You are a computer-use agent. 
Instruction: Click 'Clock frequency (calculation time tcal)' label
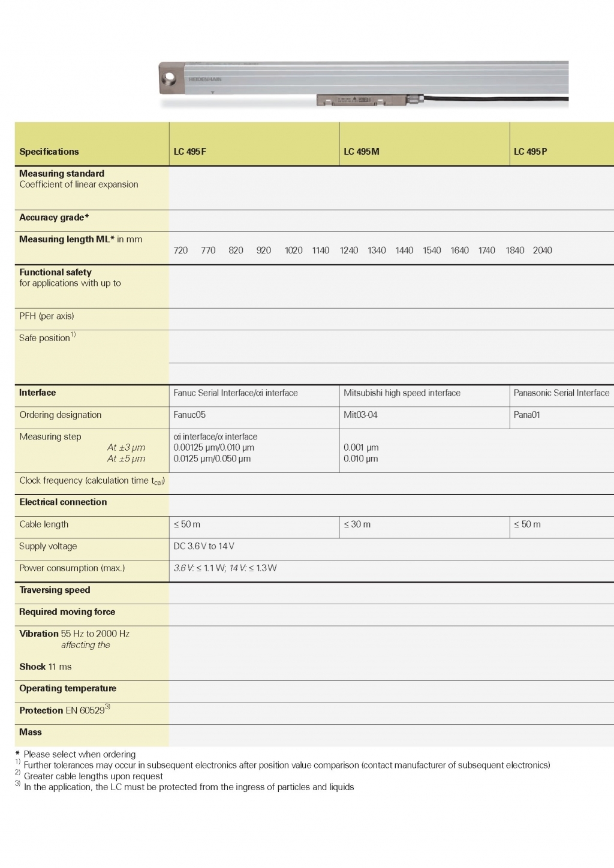(x=92, y=481)
